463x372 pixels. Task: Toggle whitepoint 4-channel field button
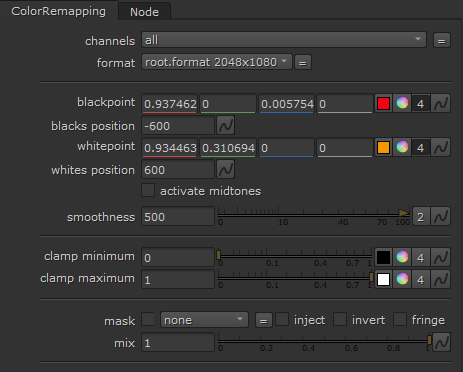pyautogui.click(x=421, y=148)
